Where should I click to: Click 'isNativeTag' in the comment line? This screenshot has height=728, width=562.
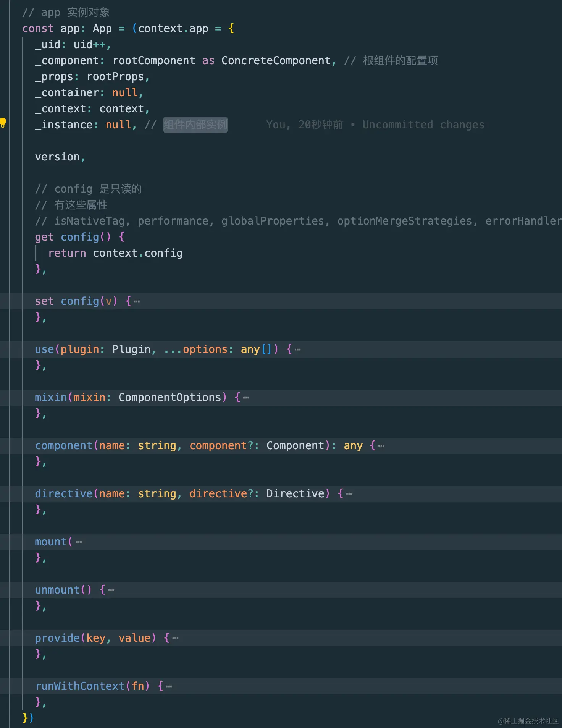click(90, 221)
